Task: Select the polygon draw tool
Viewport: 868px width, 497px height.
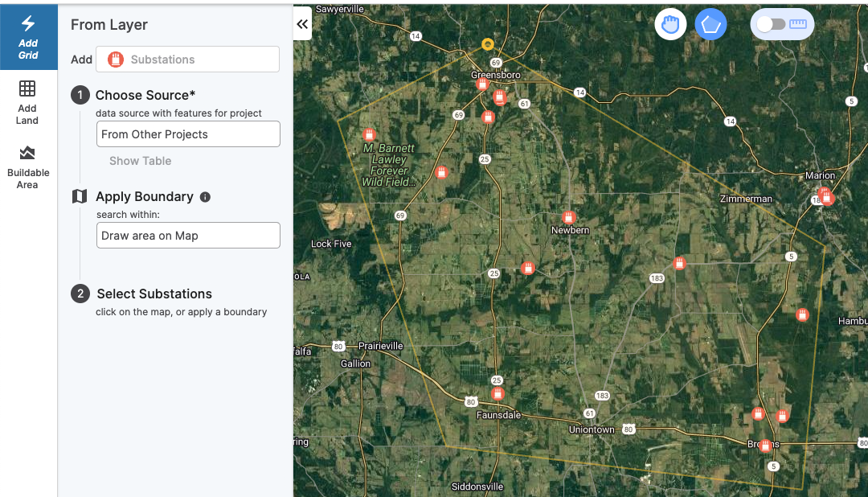Action: 710,24
